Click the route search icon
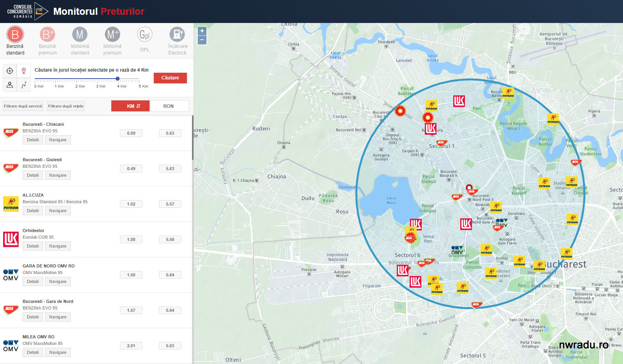This screenshot has width=623, height=364. point(24,84)
